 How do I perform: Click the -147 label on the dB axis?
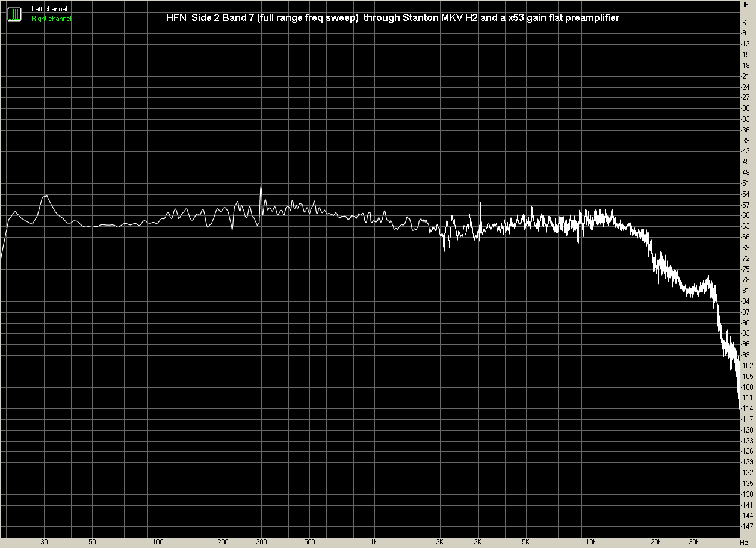click(746, 526)
